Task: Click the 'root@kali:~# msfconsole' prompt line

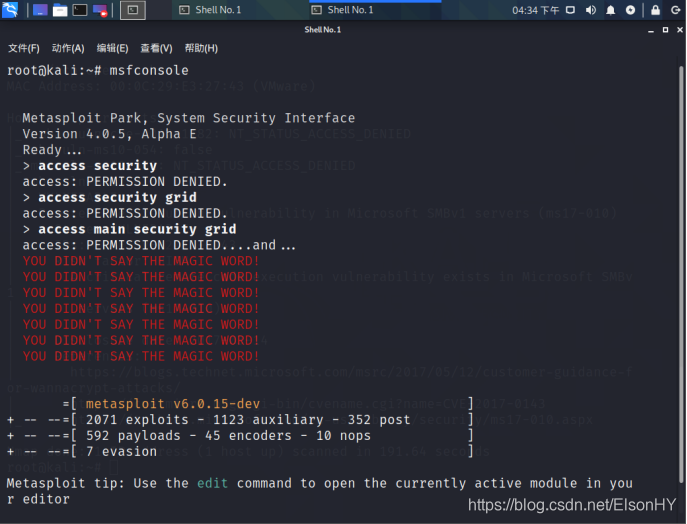Action: (98, 71)
